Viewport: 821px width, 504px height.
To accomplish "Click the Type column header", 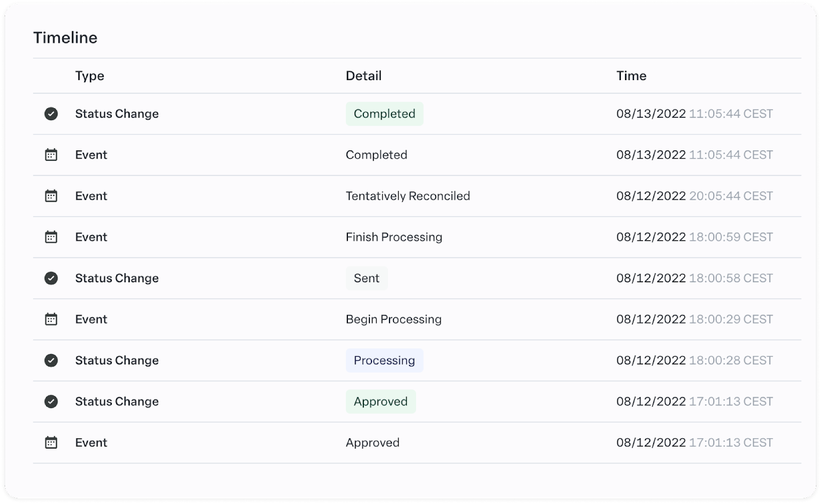I will pos(89,75).
